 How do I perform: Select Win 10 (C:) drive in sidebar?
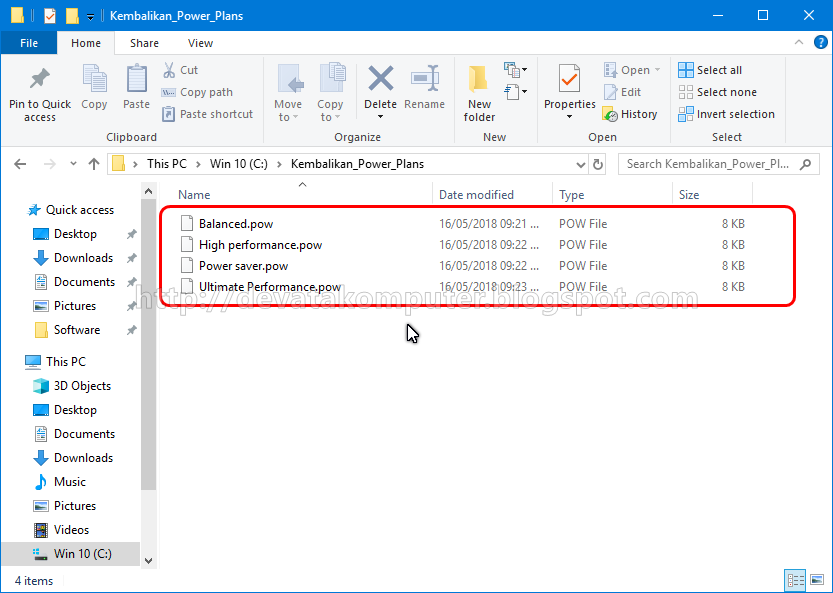(x=72, y=554)
